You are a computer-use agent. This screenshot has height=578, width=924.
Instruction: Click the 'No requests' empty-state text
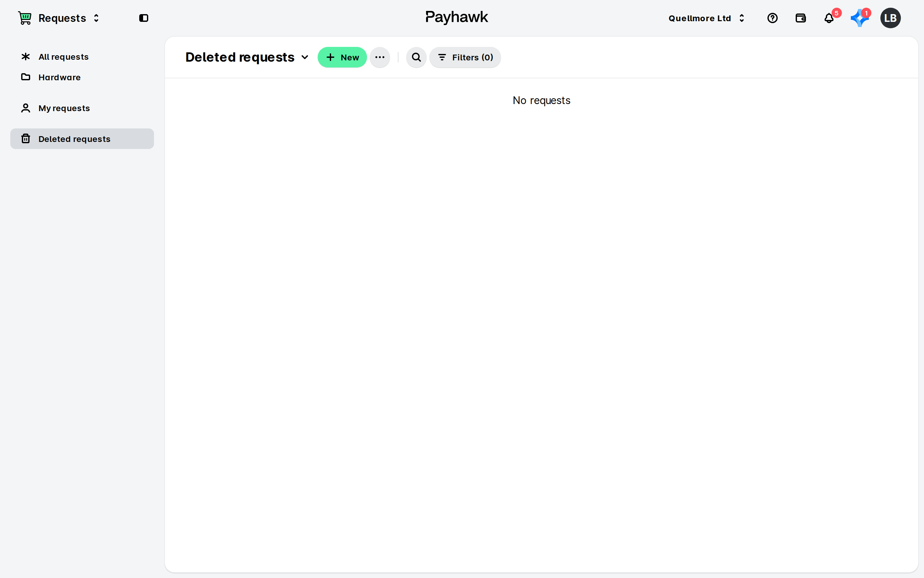[x=542, y=101]
